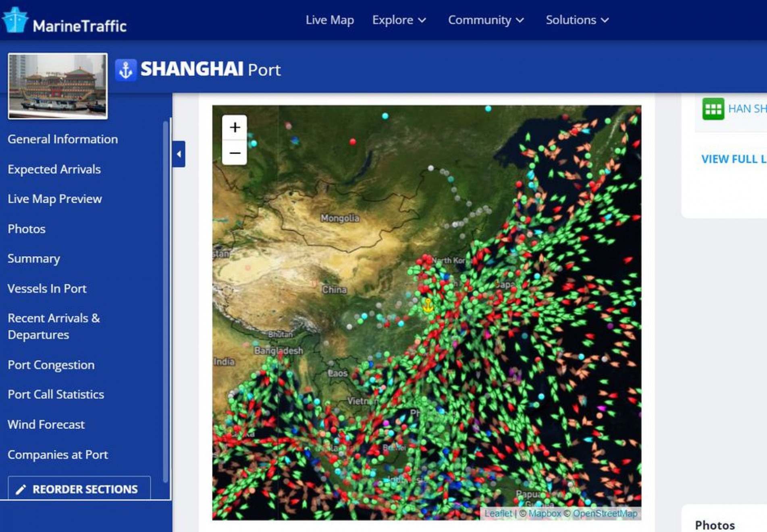This screenshot has height=532, width=767.
Task: Open Live Map from the top navigation
Action: coord(329,20)
